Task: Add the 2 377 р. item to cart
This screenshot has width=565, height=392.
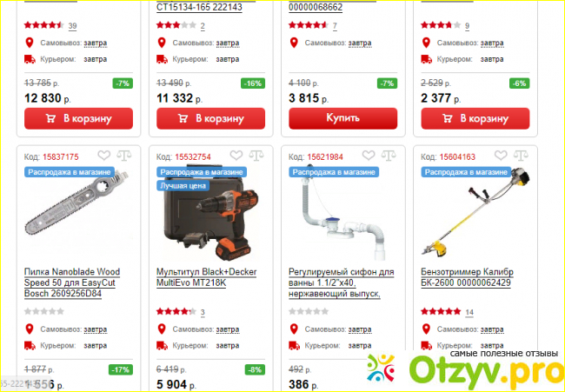Action: coord(475,118)
